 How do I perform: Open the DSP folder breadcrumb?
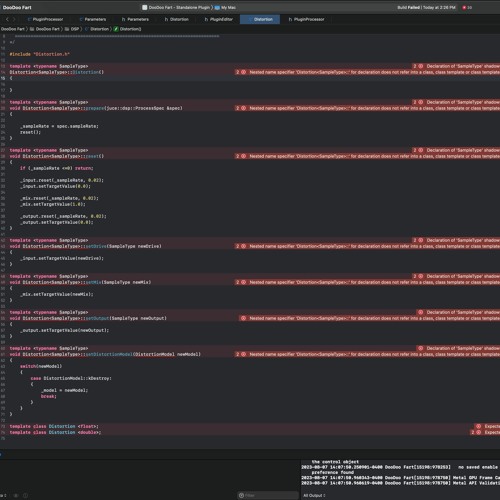(x=72, y=29)
